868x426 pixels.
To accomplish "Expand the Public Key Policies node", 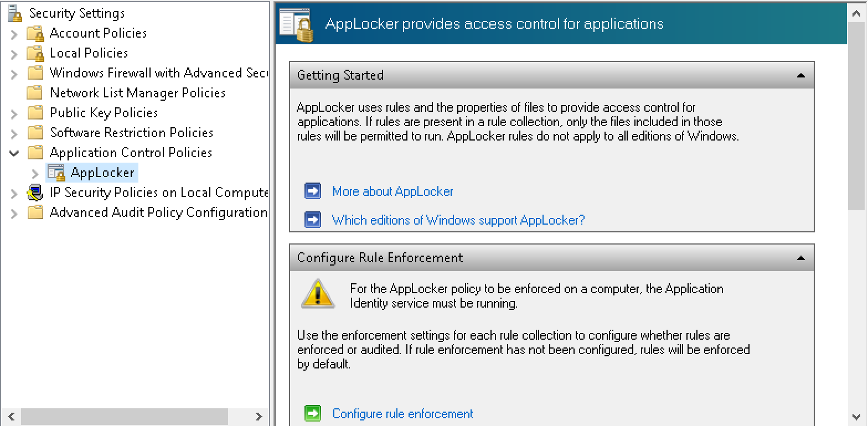I will (14, 113).
